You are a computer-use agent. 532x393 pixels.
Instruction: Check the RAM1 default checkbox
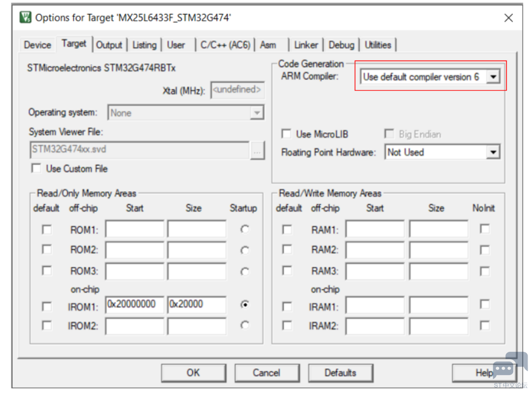click(287, 230)
